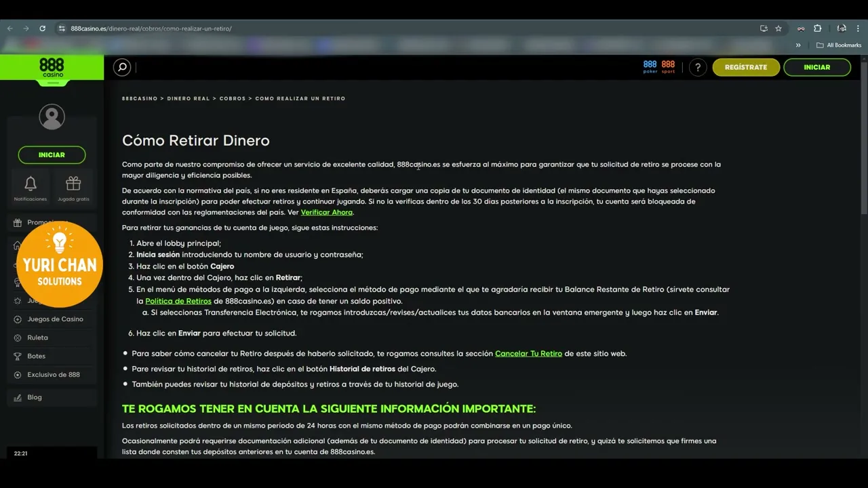
Task: Open the Política de Retiros link
Action: point(178,301)
